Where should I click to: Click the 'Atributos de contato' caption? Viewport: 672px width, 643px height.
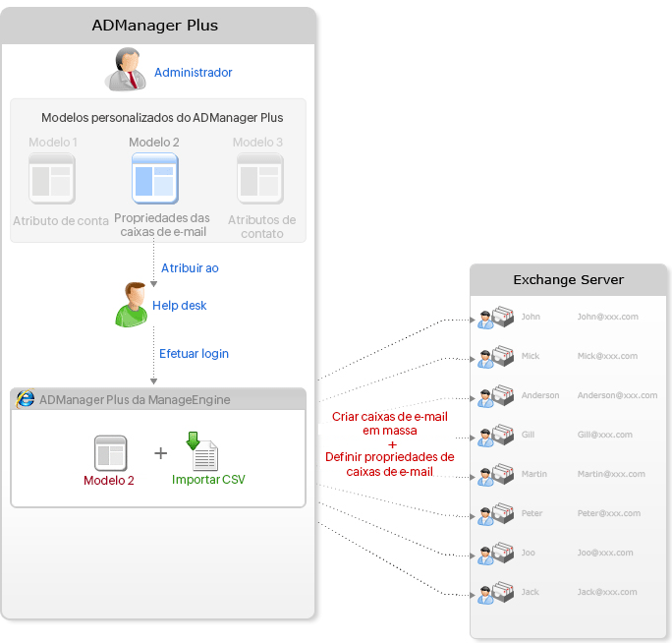coord(262,227)
